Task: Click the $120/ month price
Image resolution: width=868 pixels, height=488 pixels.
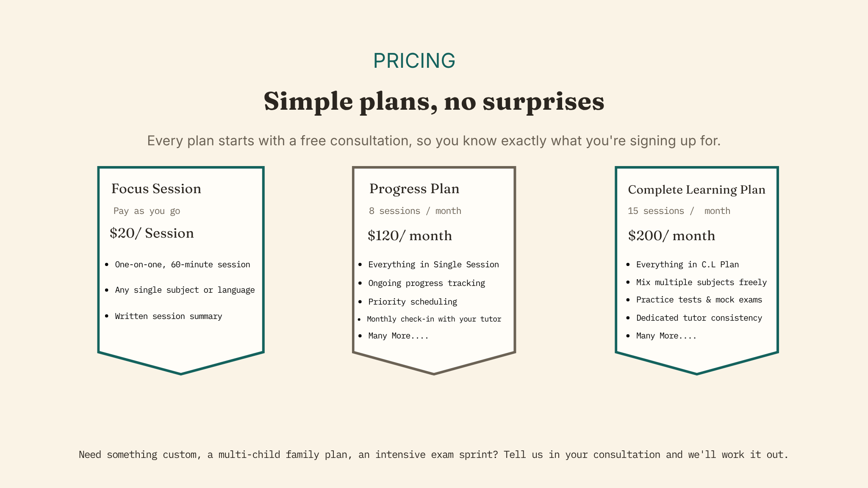Action: (x=410, y=236)
